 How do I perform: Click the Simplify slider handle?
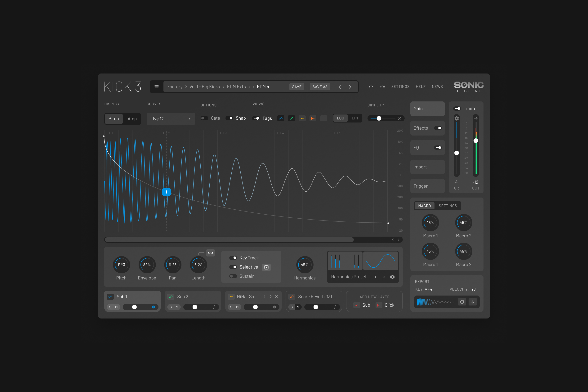(379, 118)
